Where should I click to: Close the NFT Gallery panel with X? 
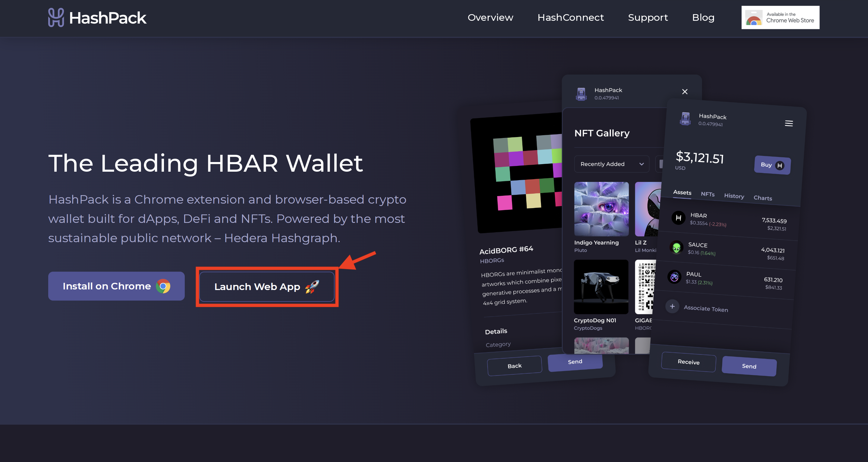[684, 92]
